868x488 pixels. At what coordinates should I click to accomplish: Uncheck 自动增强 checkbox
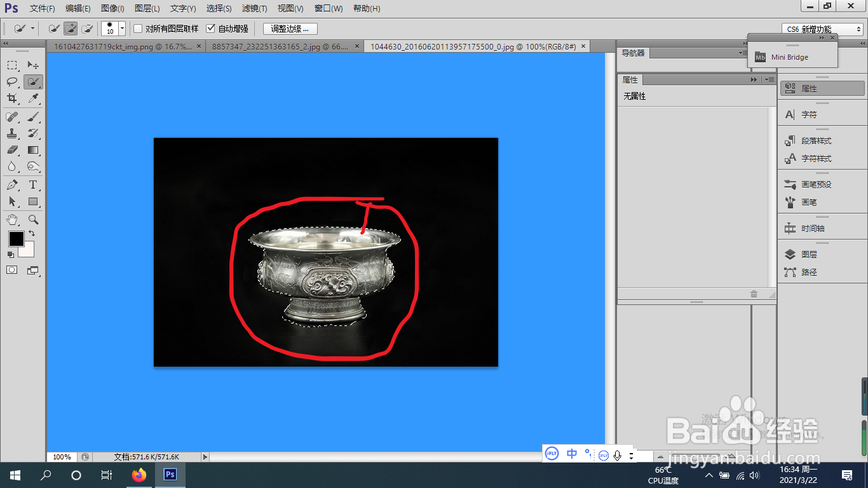pos(211,29)
